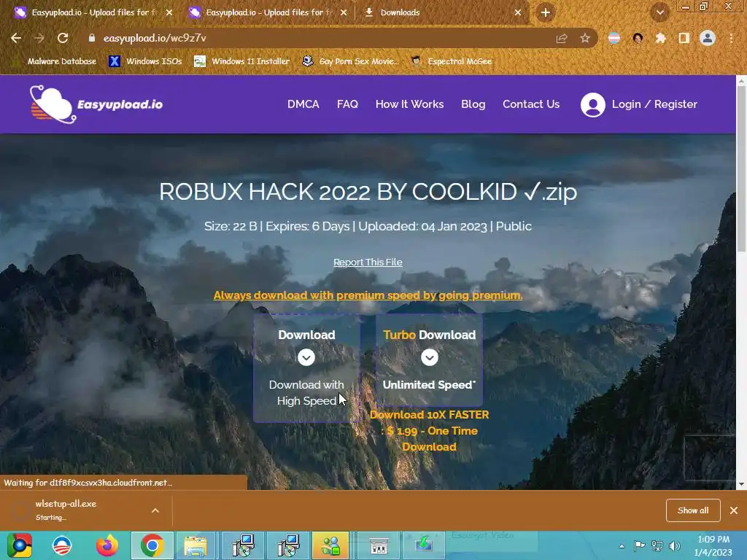Image resolution: width=747 pixels, height=560 pixels.
Task: Click the volume speaker tray icon
Action: [x=675, y=546]
